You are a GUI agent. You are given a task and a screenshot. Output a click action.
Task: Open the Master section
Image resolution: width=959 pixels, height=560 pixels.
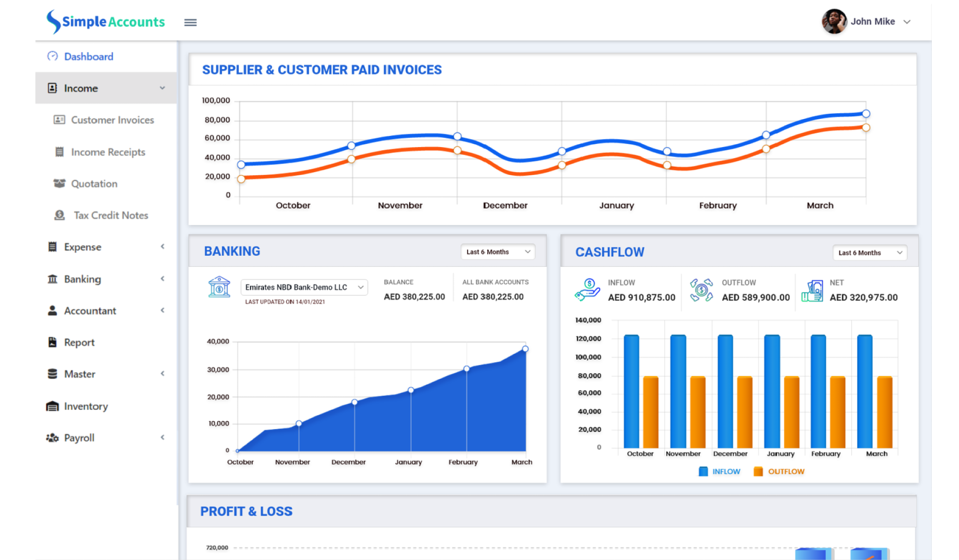[x=80, y=374]
